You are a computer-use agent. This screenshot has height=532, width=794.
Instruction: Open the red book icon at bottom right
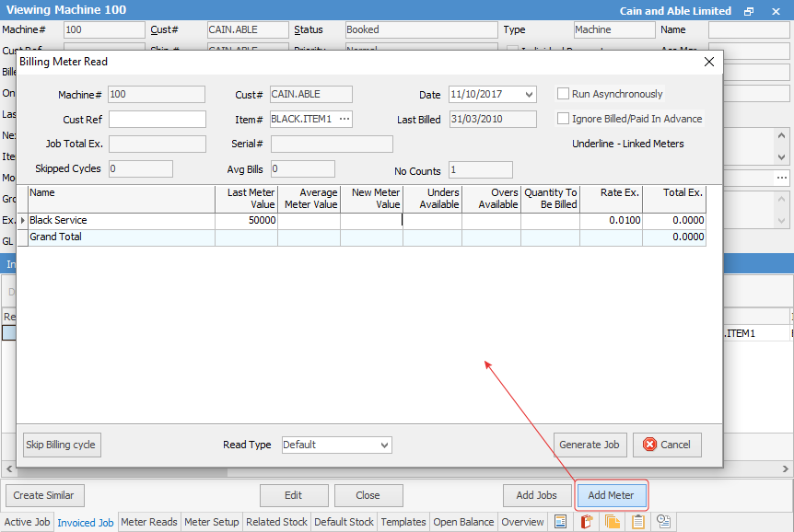(x=587, y=521)
